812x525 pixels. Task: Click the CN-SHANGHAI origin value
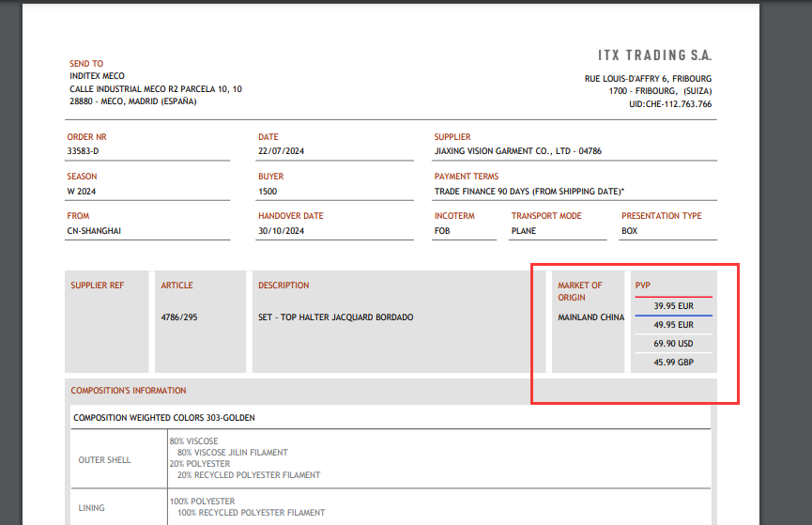94,230
